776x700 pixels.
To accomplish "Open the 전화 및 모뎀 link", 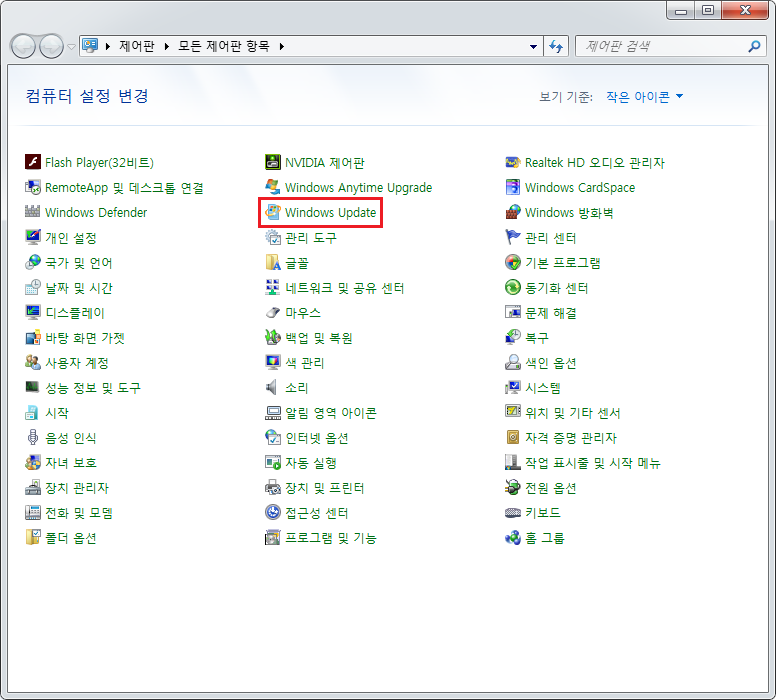I will pyautogui.click(x=79, y=512).
